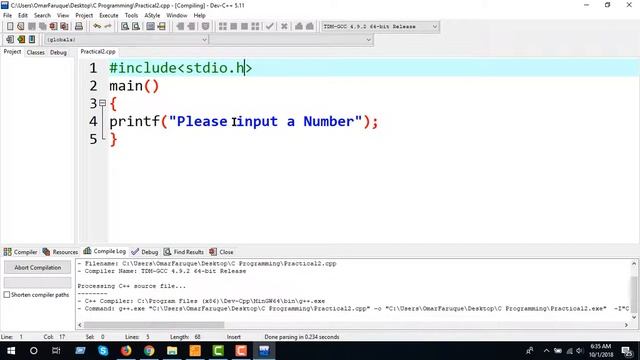Open the TDM-GCC 4.9.2 compiler dropdown
Screen dimensions: 640x360
(x=380, y=27)
